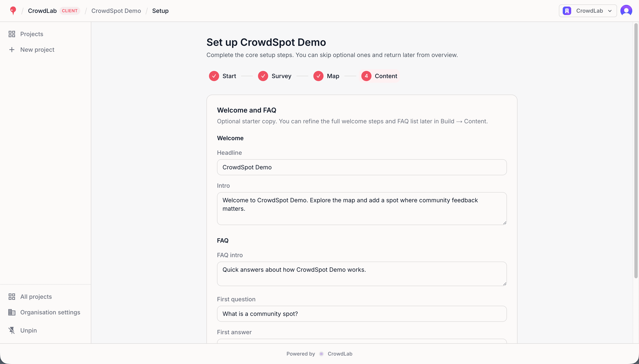This screenshot has height=364, width=639.
Task: Click the Setup breadcrumb
Action: click(160, 11)
